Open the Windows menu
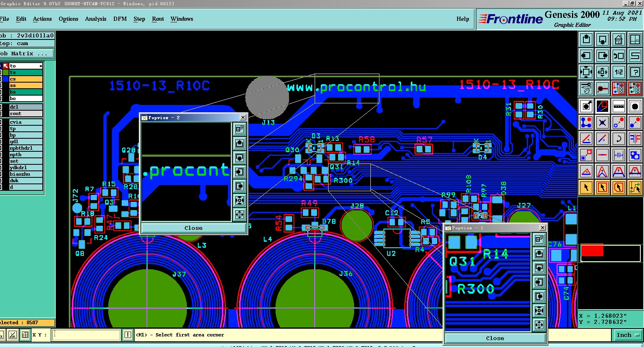 [x=182, y=19]
